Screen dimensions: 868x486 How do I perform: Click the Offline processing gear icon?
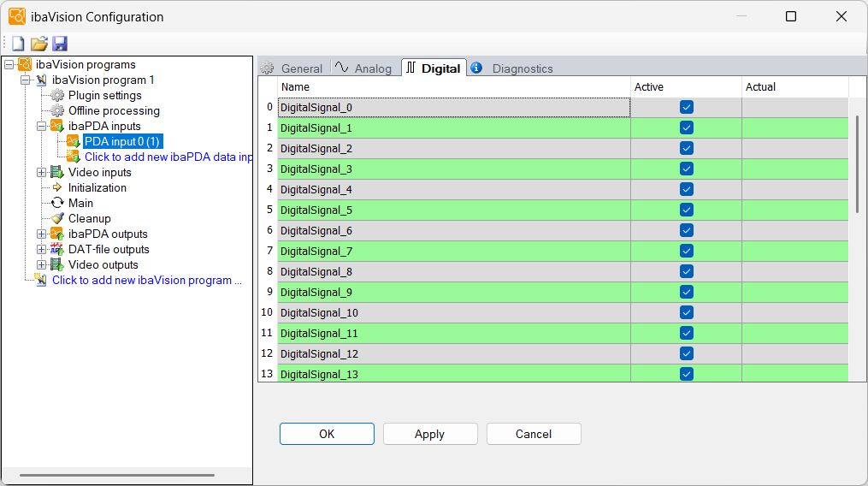57,111
